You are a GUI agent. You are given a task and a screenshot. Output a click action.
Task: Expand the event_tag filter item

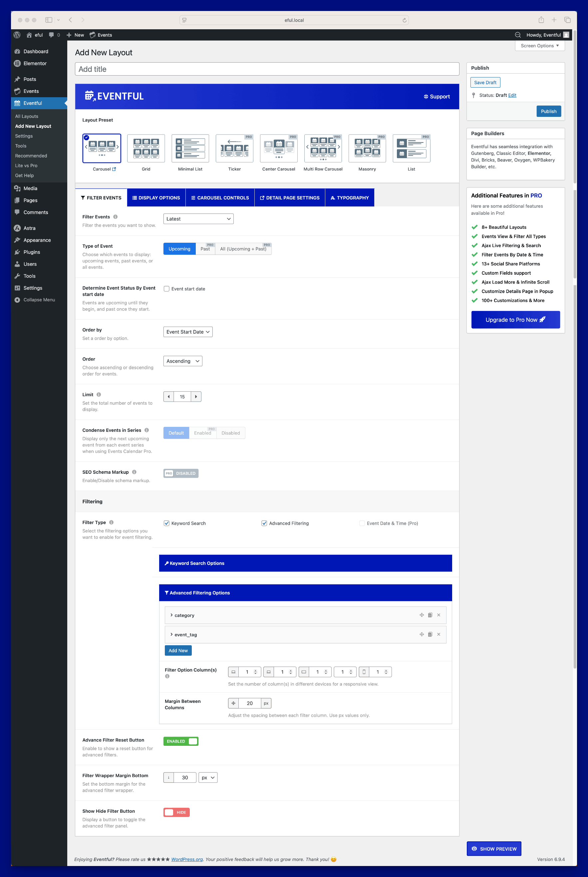point(171,634)
